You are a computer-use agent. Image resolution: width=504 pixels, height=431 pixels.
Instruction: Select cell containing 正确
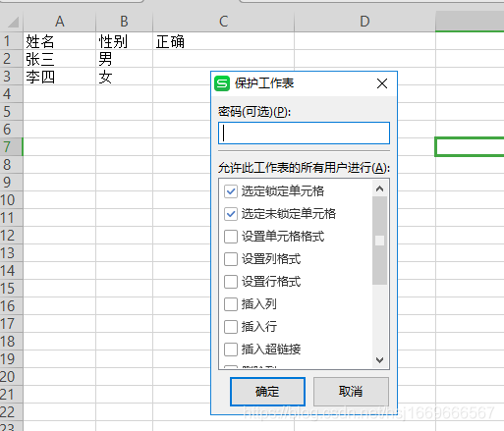(x=223, y=41)
